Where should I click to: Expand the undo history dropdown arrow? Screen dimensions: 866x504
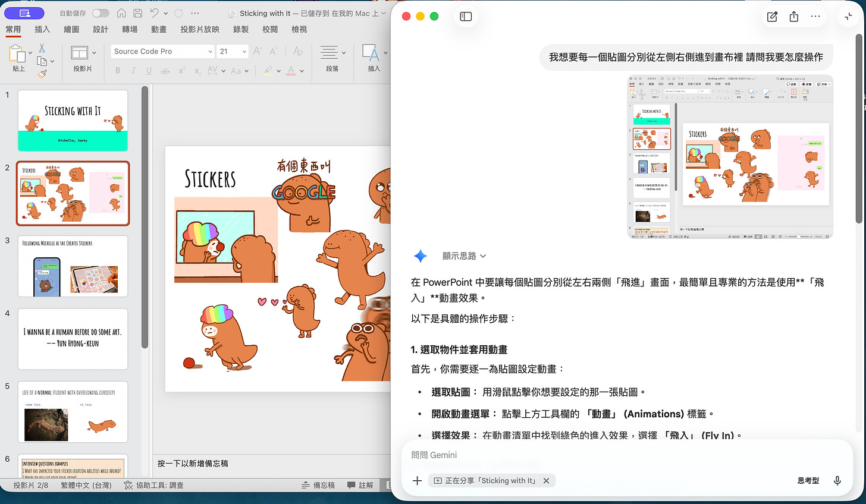165,13
